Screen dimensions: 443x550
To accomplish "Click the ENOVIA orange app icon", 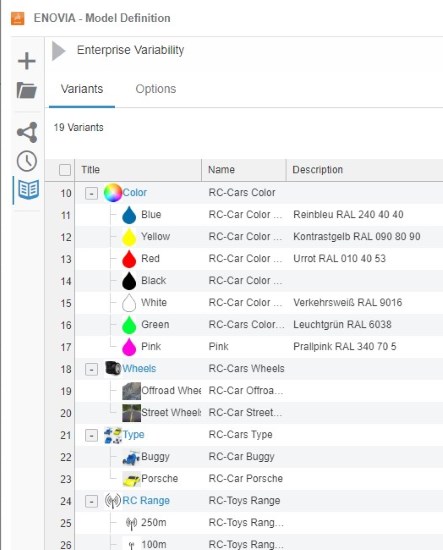I will pos(18,18).
